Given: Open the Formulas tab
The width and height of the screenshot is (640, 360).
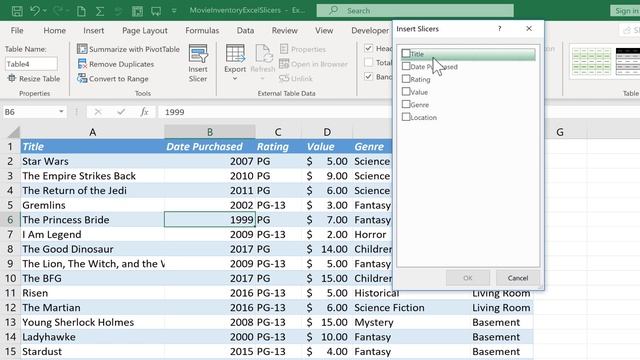Looking at the screenshot, I should [x=202, y=30].
